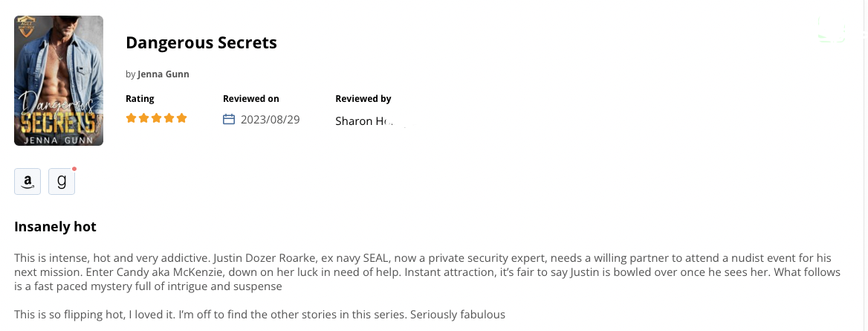This screenshot has width=868, height=331.
Task: Click the fourth rating star
Action: pos(169,118)
